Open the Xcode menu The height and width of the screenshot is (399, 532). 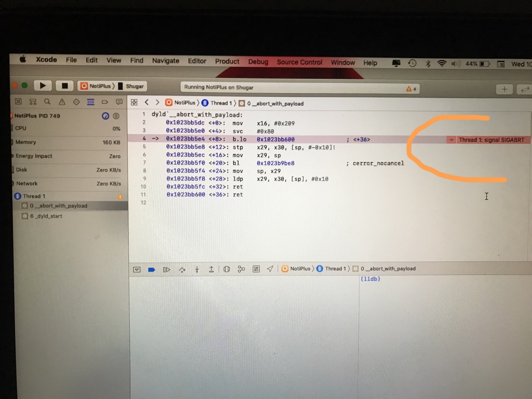(46, 59)
